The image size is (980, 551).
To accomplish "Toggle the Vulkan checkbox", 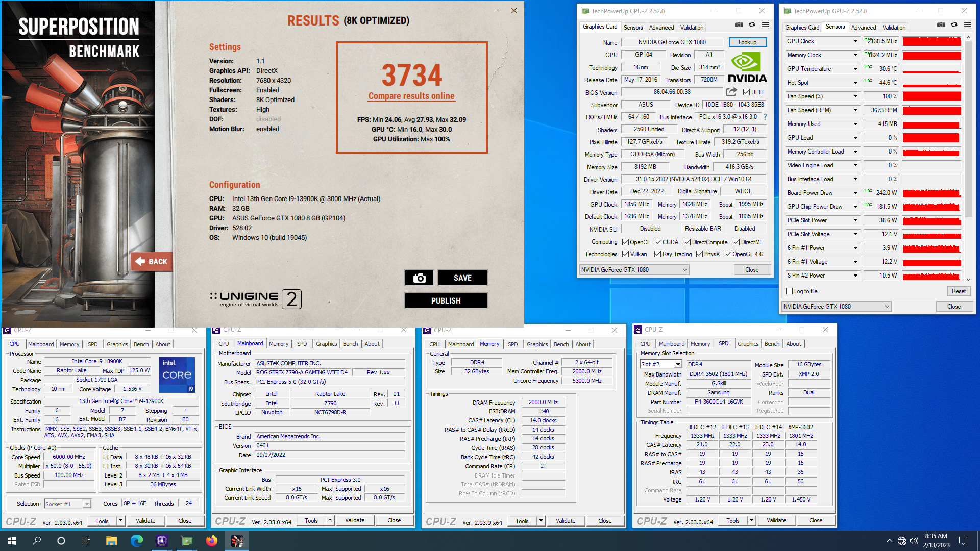I will point(625,254).
